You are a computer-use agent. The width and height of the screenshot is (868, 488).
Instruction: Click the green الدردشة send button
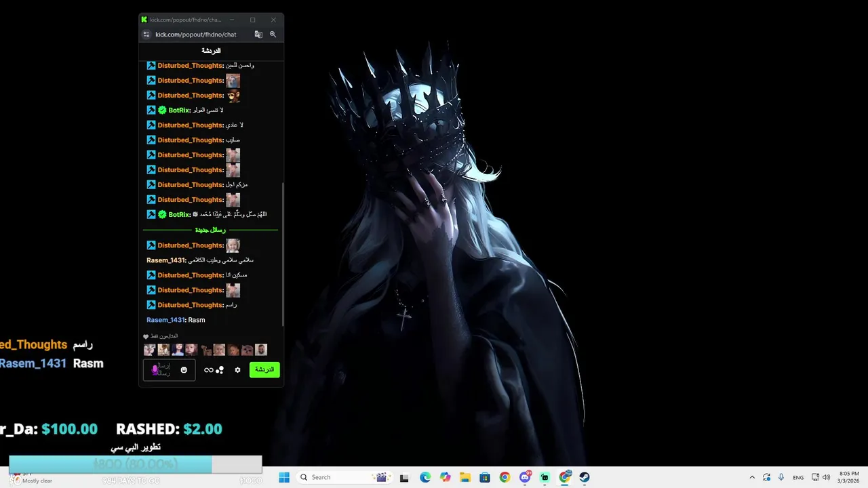click(x=264, y=369)
